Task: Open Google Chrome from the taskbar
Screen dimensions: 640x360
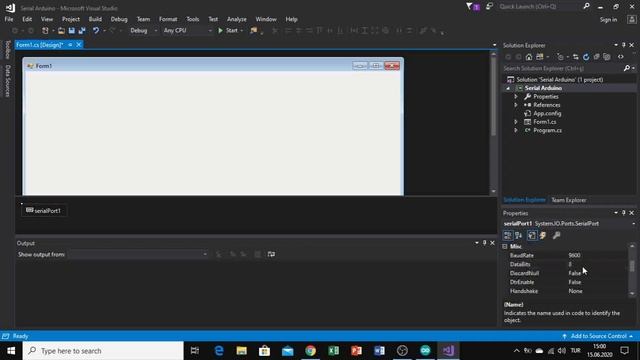Action: [x=310, y=351]
